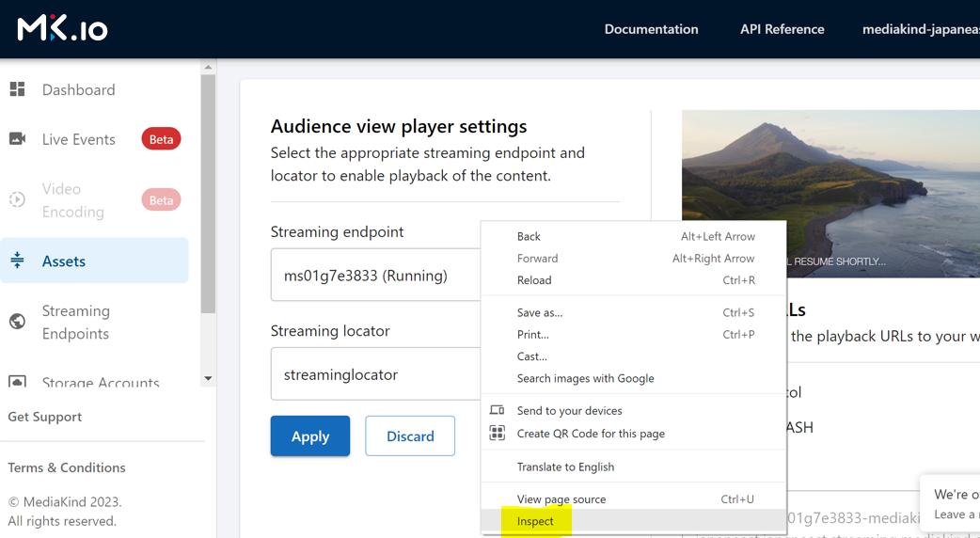This screenshot has height=538, width=980.
Task: Open the Dashboard page
Action: point(78,89)
